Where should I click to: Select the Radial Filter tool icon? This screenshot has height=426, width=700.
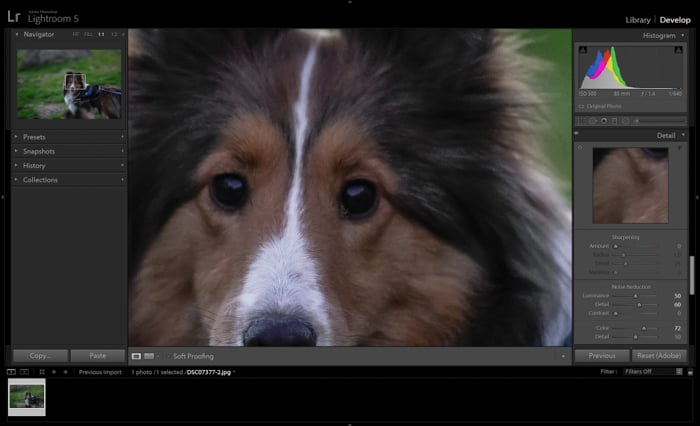[x=625, y=121]
